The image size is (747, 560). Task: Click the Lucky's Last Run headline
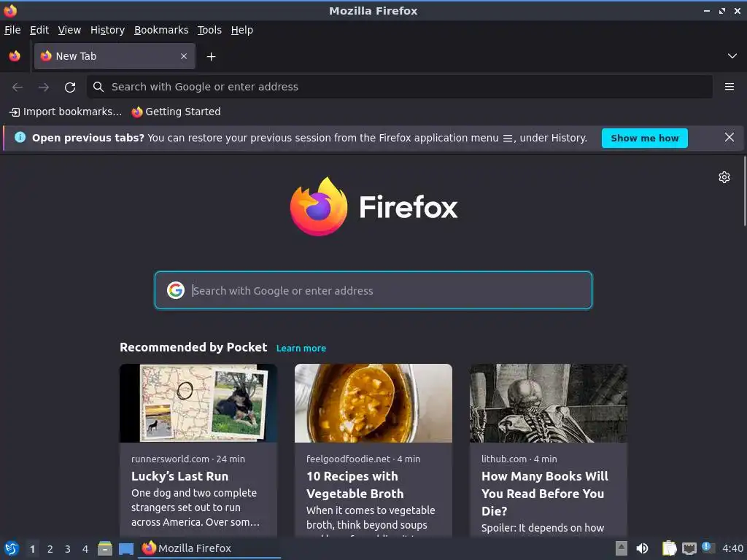point(179,476)
